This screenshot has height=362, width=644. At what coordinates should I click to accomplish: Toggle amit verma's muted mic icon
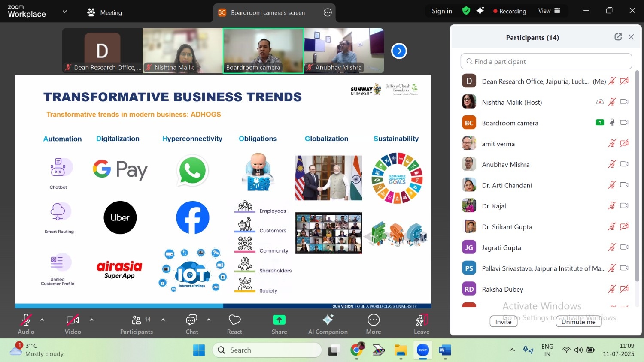click(612, 143)
